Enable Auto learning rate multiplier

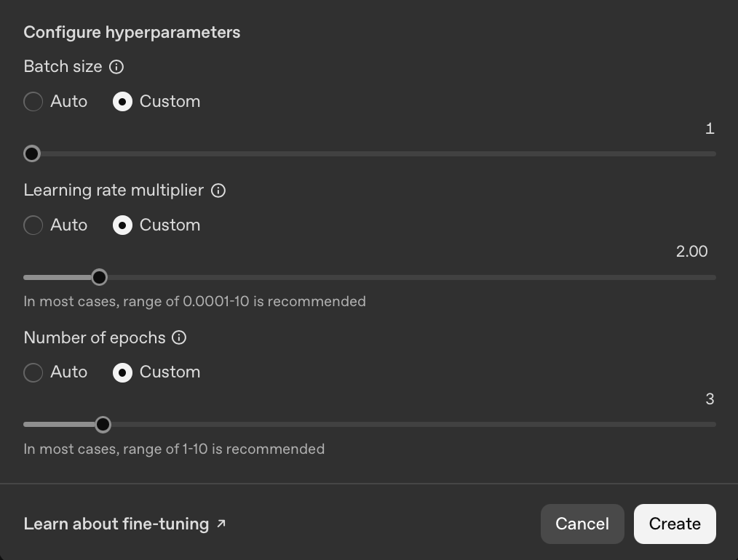click(x=33, y=225)
